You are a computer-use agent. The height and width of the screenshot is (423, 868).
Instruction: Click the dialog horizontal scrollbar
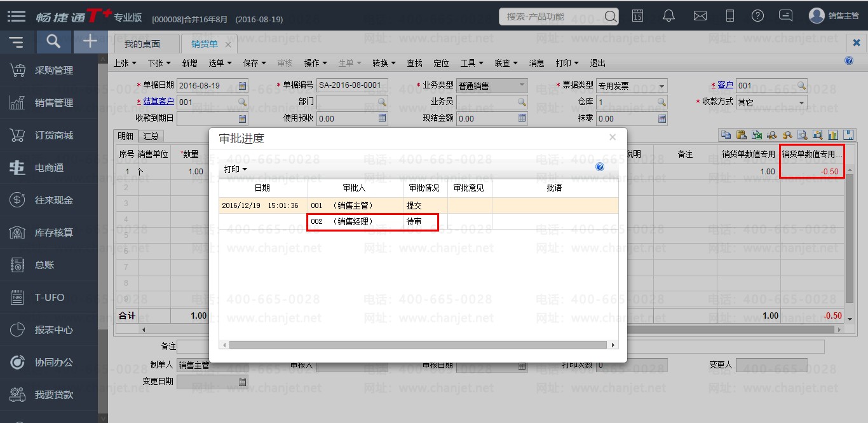418,345
